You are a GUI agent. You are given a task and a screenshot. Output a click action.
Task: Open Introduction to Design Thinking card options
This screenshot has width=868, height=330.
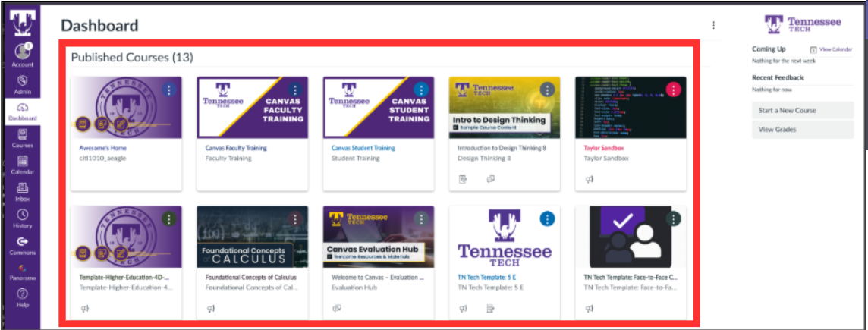(548, 90)
